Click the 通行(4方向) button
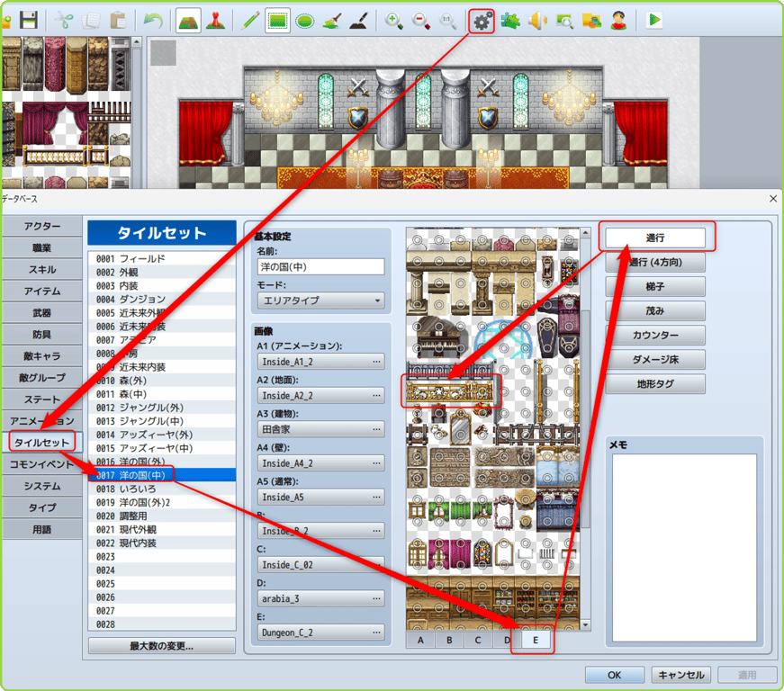Screen dimensions: 784x691 tap(655, 262)
